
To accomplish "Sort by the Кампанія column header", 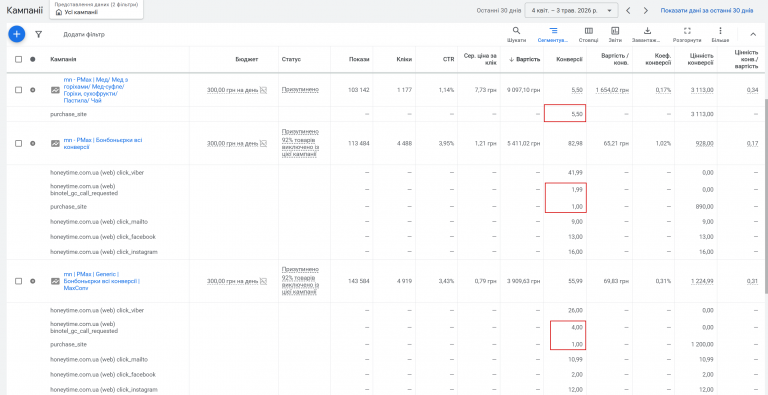I will 63,59.
